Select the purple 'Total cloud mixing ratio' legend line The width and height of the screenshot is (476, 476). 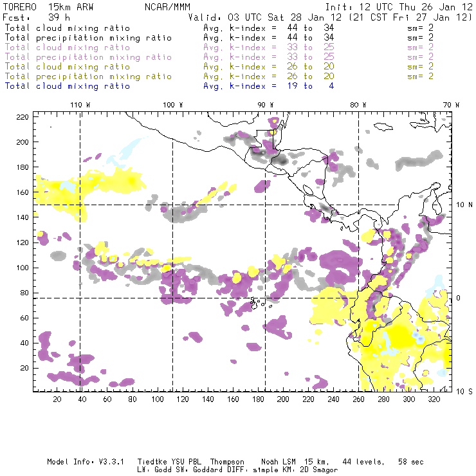[68, 48]
